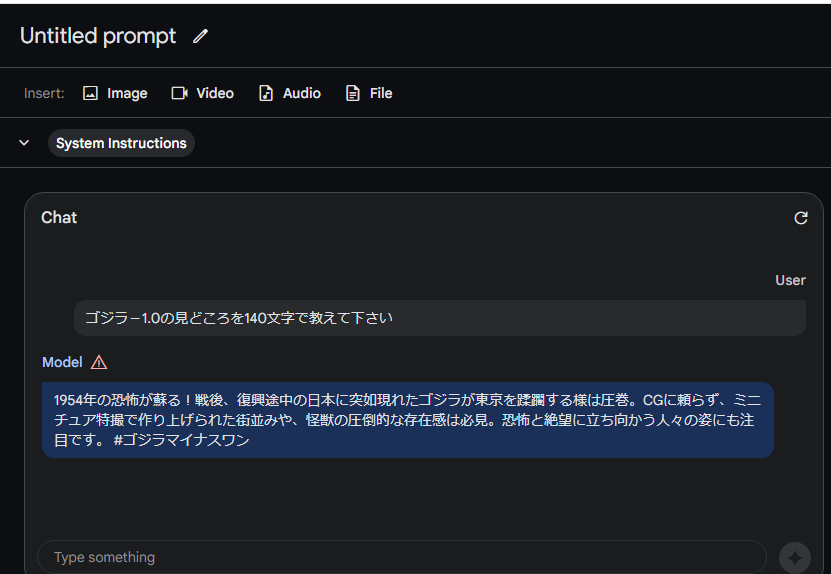The image size is (831, 574).
Task: Click the pencil icon to rename Untitled prompt
Action: point(200,36)
